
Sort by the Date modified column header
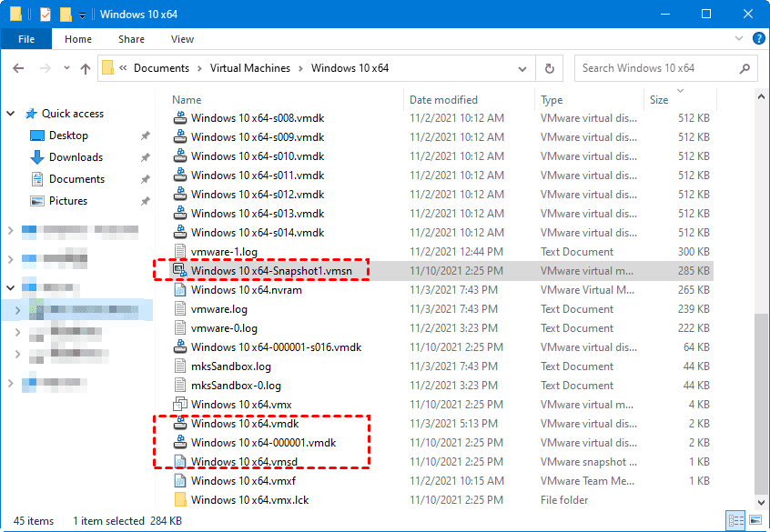click(443, 100)
